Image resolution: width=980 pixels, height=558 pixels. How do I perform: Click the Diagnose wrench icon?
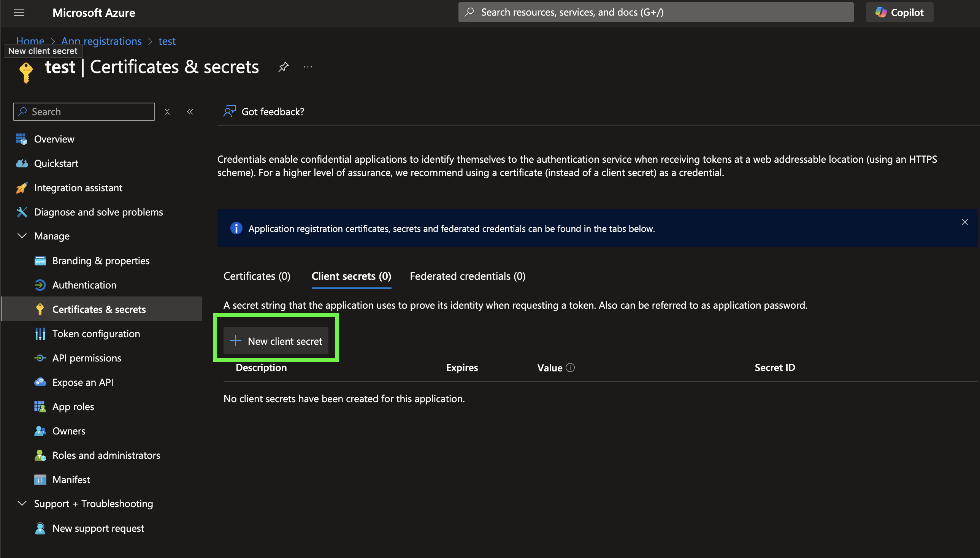(22, 212)
